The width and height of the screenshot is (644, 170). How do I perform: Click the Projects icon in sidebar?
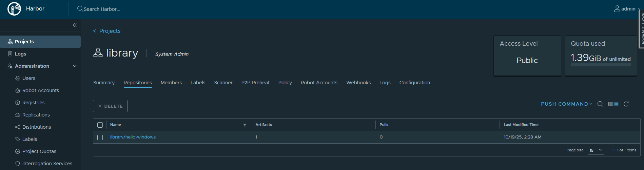click(10, 42)
